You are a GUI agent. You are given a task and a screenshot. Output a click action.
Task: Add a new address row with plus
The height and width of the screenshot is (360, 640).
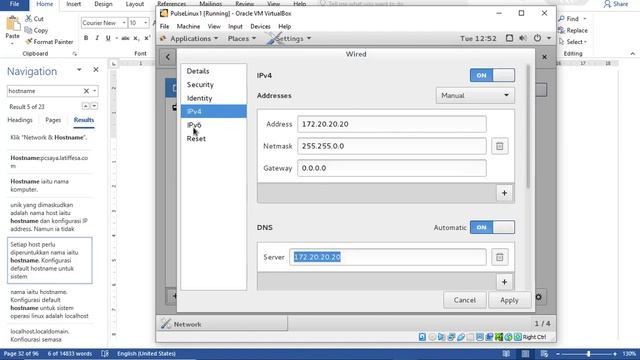504,193
